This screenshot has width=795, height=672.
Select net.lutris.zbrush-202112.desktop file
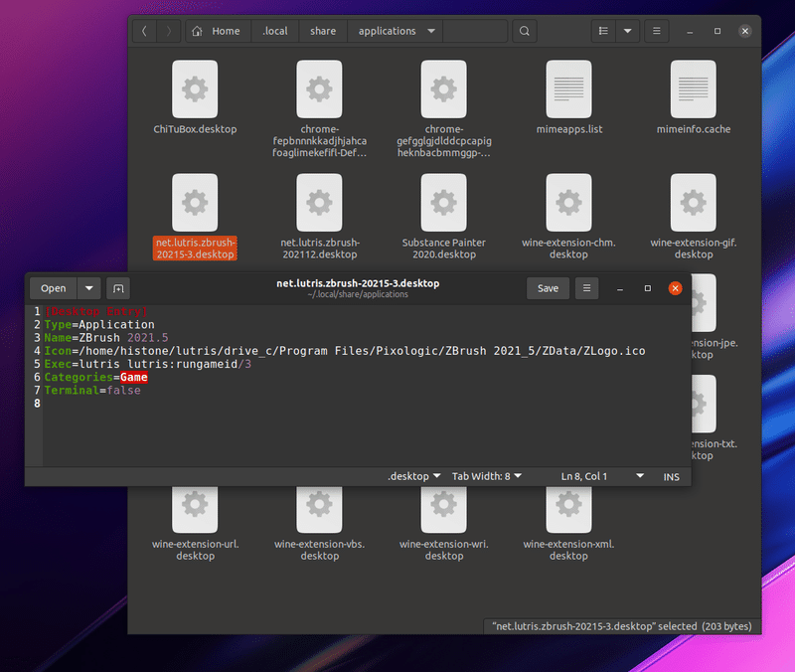tap(319, 217)
